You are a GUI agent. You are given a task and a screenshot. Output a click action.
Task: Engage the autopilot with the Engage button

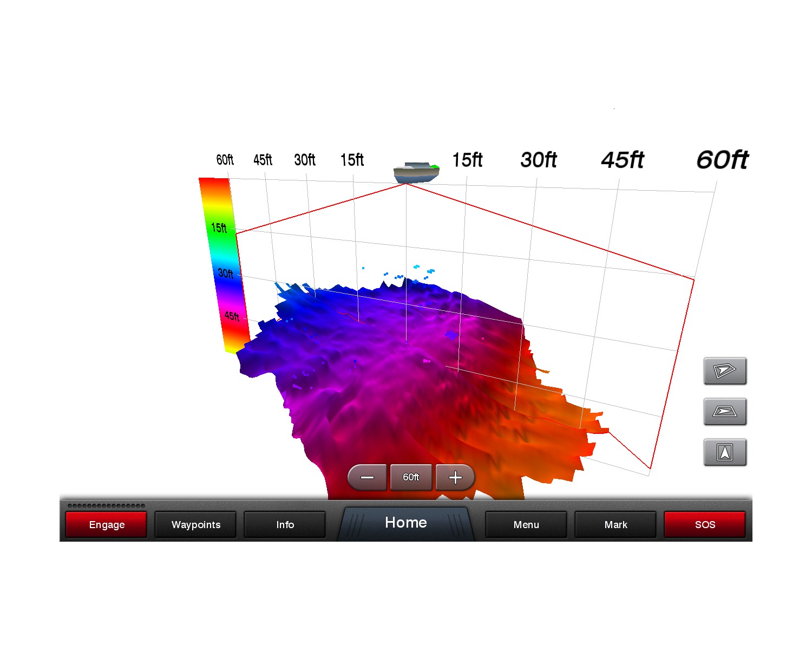(x=107, y=524)
